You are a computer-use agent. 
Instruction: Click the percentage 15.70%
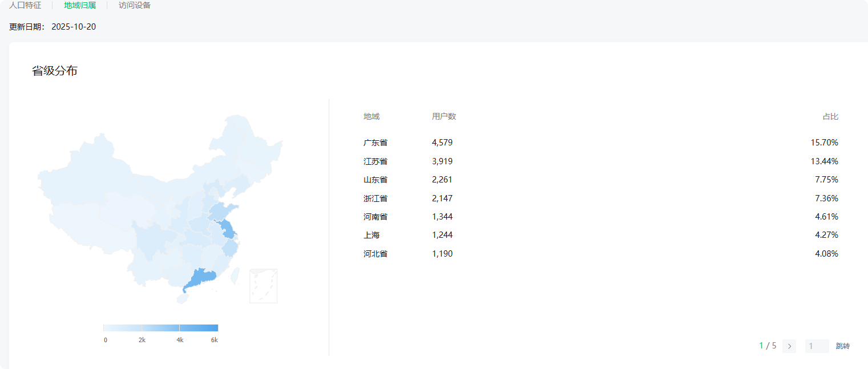(x=825, y=143)
